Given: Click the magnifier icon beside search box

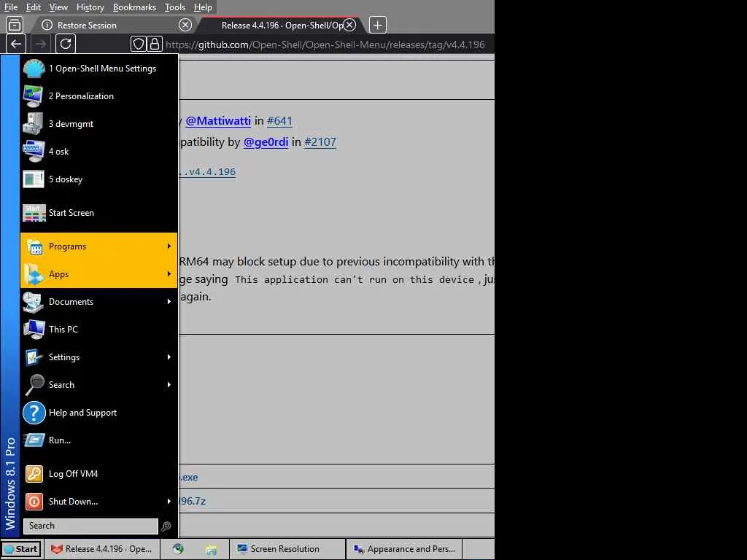Looking at the screenshot, I should coord(166,526).
